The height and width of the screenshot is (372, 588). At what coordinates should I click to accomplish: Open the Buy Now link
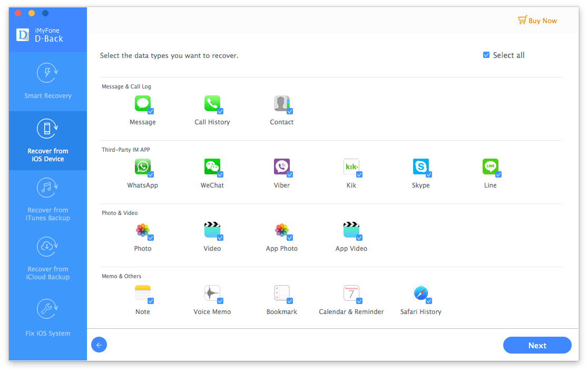tap(538, 21)
